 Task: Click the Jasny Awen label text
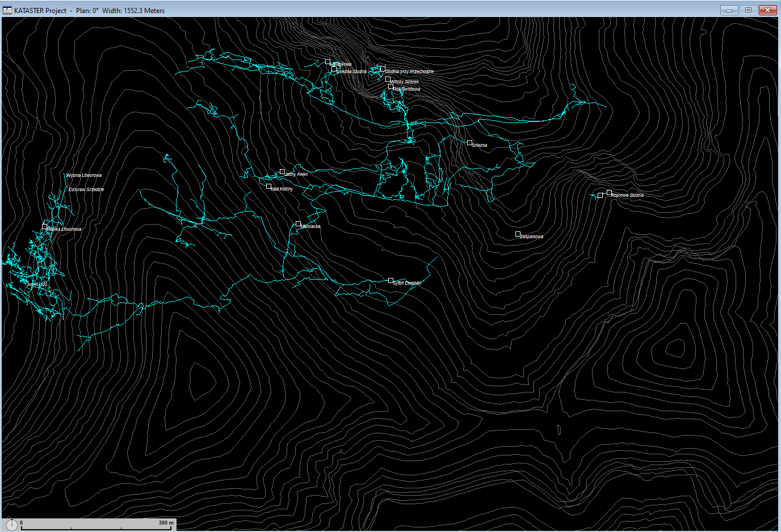click(296, 174)
